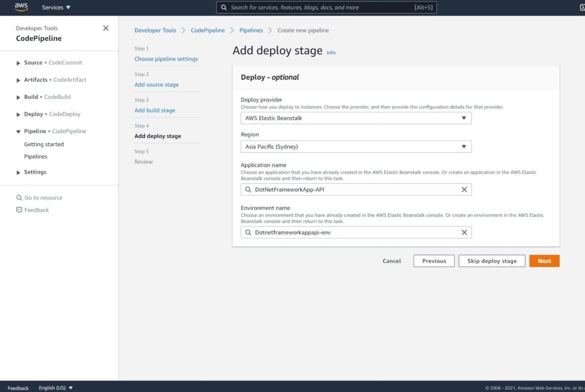
Task: Open the Services menu
Action: (x=55, y=7)
